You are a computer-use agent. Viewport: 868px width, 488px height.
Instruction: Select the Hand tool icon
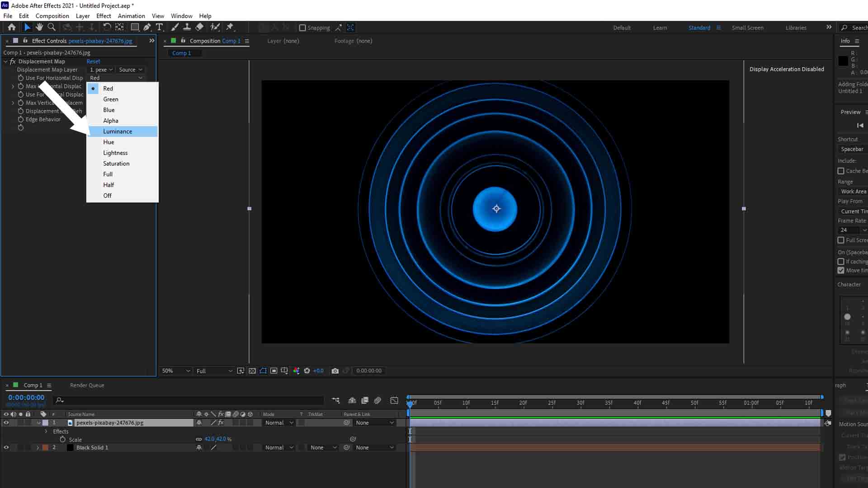point(38,27)
